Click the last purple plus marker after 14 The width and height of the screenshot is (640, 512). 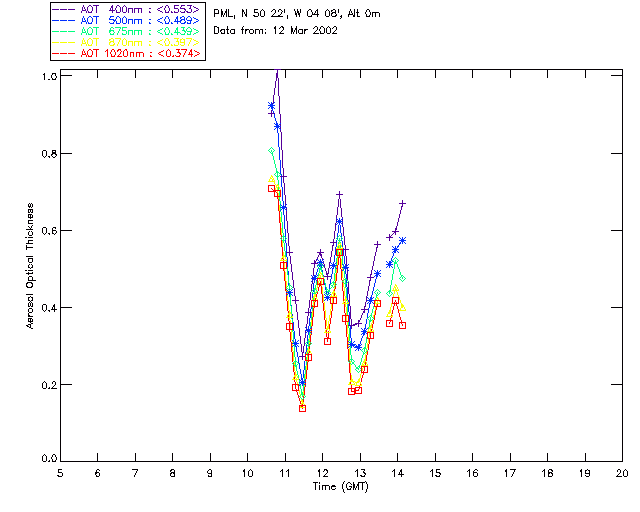tap(402, 203)
